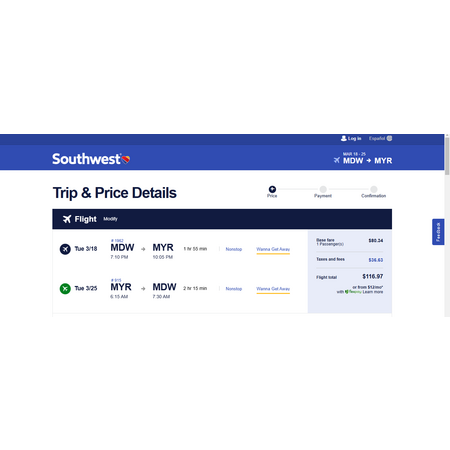Click the Log in user icon
Screen dimensions: 450x450
(x=344, y=138)
